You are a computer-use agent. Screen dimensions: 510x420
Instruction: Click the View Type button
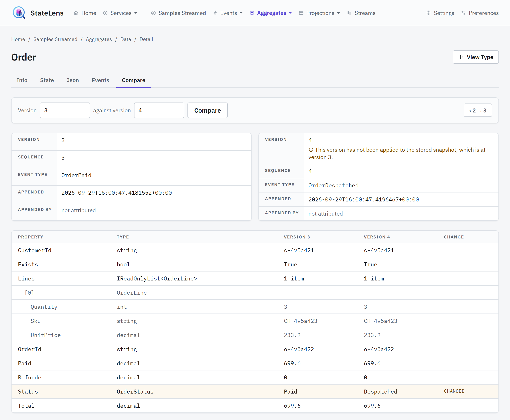click(476, 57)
